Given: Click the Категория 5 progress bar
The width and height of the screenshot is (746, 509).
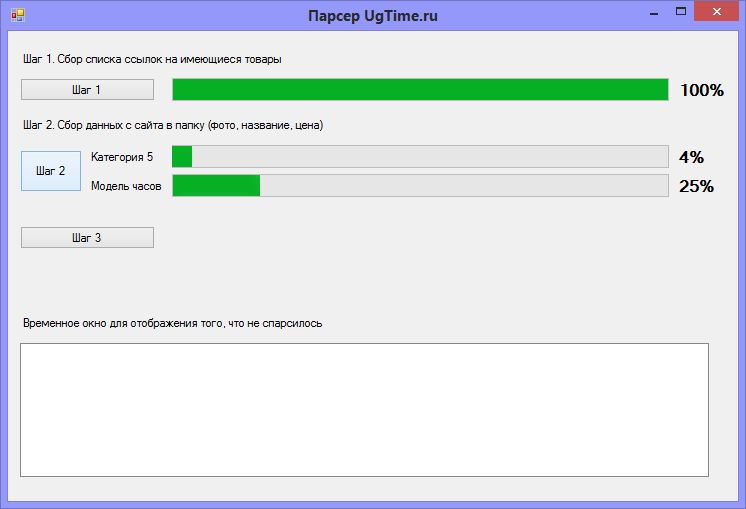Looking at the screenshot, I should click(x=420, y=157).
